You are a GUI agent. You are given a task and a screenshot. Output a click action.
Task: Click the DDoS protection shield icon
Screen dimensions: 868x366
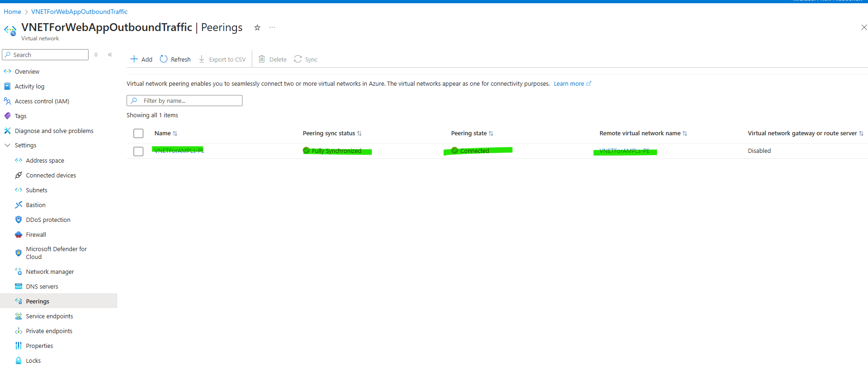point(19,220)
